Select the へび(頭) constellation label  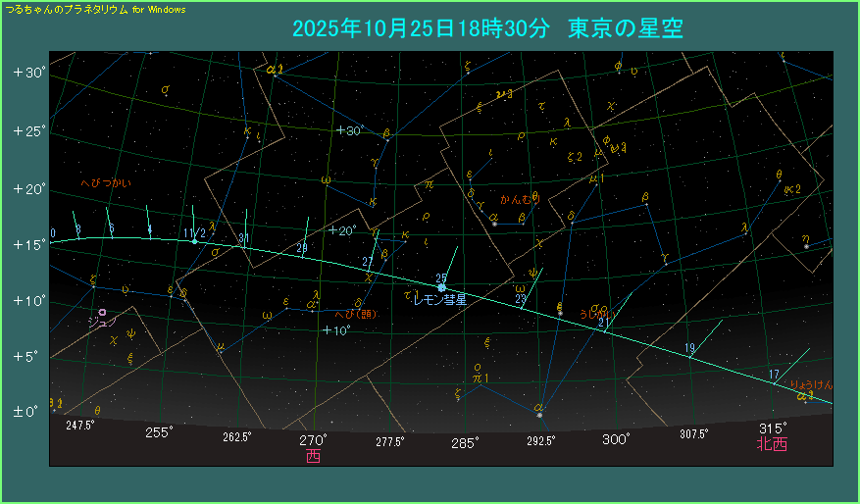tap(355, 314)
